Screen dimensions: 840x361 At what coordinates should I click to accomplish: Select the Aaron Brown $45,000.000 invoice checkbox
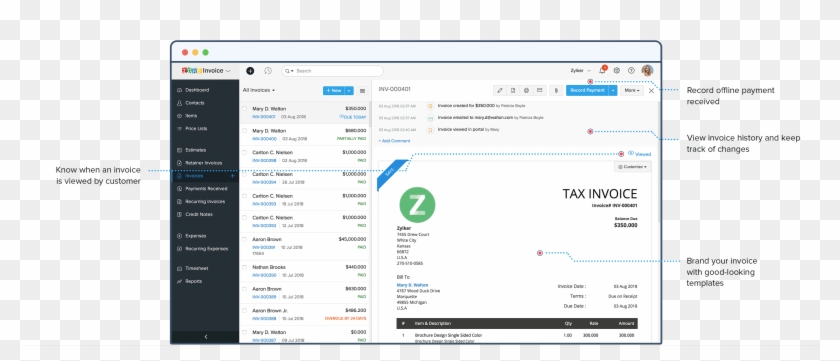pos(244,239)
